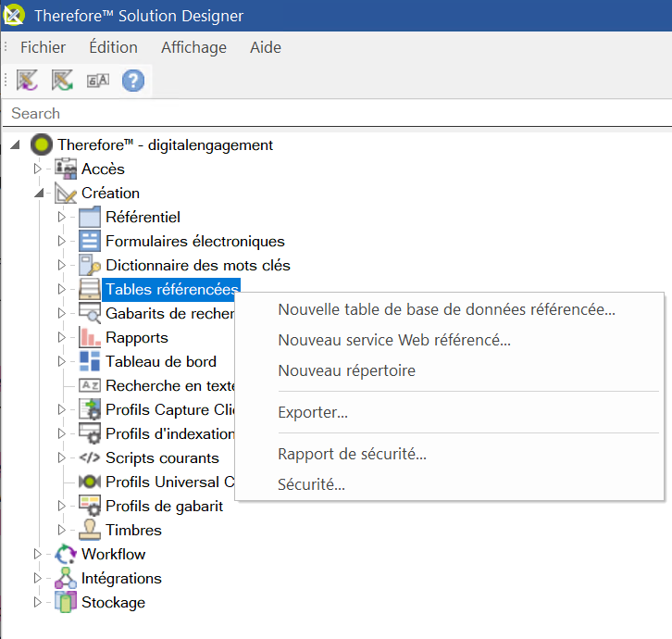The width and height of the screenshot is (672, 639).
Task: Click the Profils d'indexation gear icon
Action: 90,433
